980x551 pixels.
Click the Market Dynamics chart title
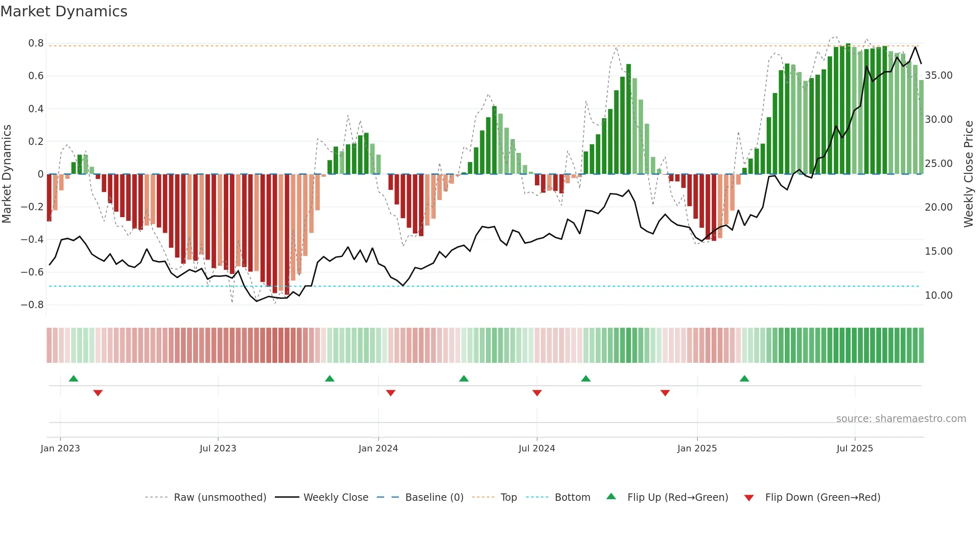click(x=64, y=11)
